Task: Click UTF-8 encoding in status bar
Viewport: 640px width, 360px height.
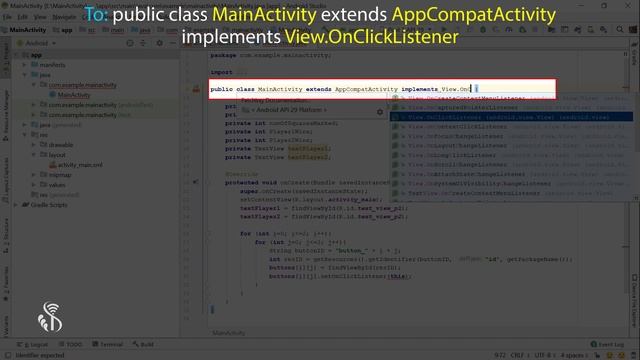Action: 544,355
